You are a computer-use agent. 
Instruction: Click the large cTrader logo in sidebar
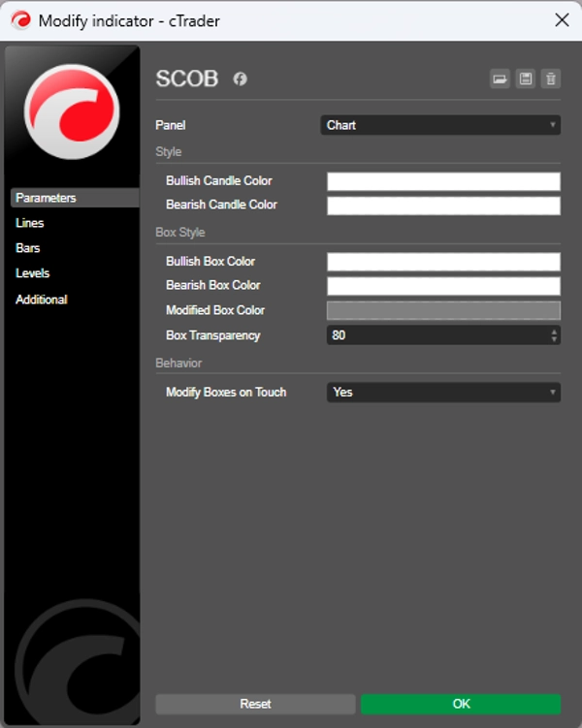pyautogui.click(x=72, y=111)
